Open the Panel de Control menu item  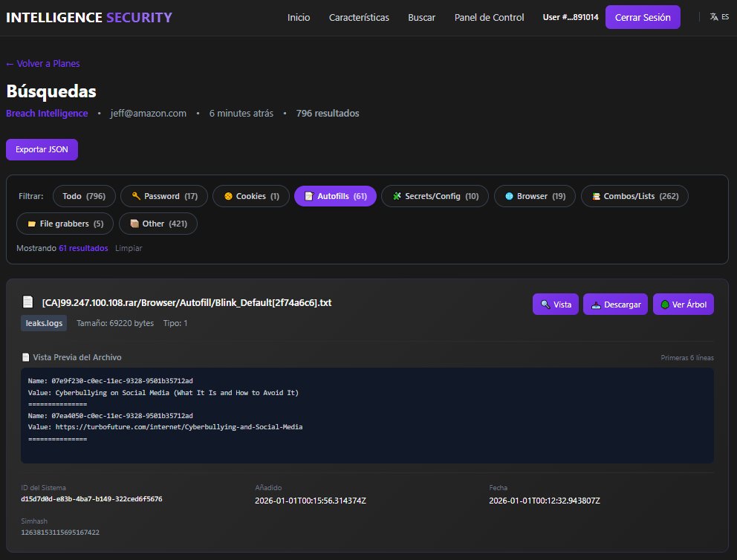coord(489,17)
